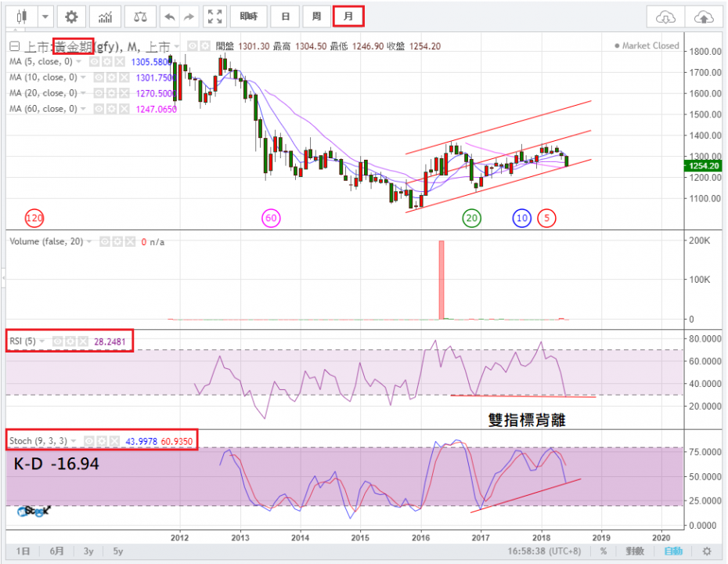The height and width of the screenshot is (564, 728).
Task: Expand RSI (5) dropdown arrow
Action: pyautogui.click(x=42, y=342)
